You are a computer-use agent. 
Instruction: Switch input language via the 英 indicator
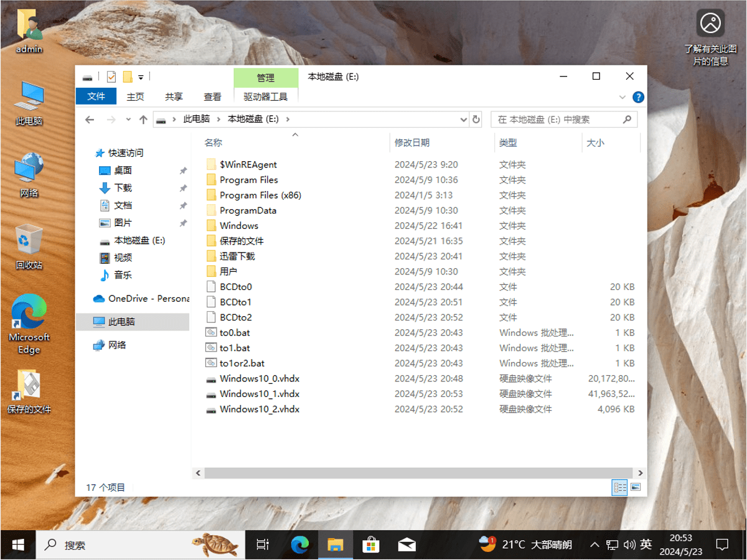[x=645, y=544]
